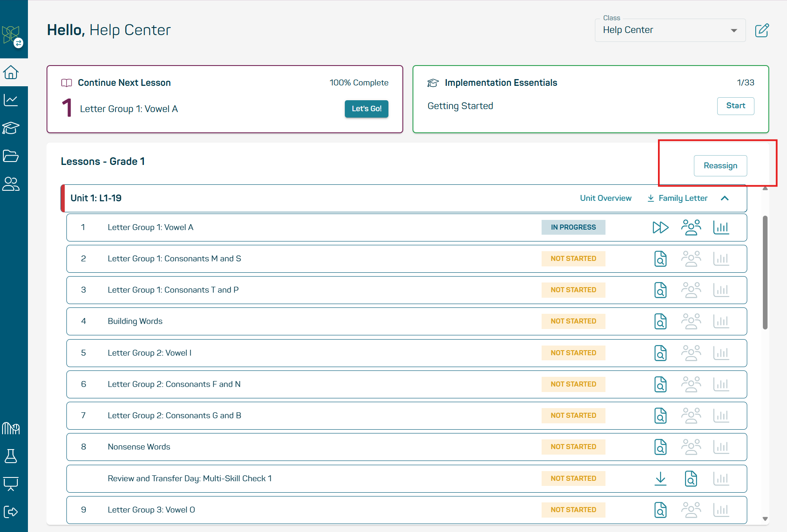Preview Nonsense Words lesson document
This screenshot has width=787, height=532.
(660, 447)
